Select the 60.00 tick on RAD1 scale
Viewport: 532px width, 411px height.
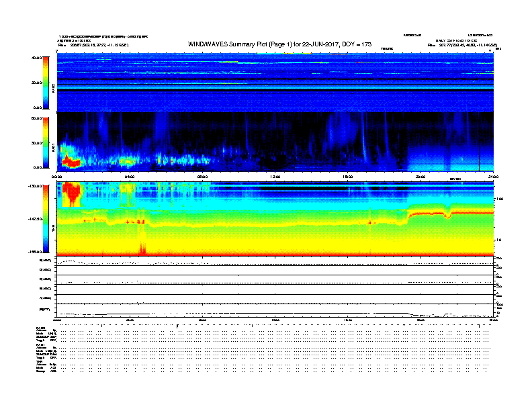click(x=36, y=118)
